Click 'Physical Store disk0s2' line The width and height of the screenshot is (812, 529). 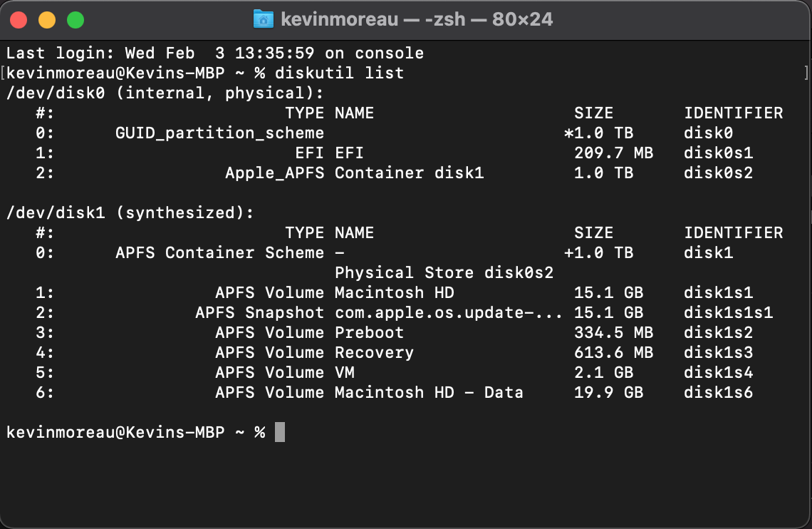(x=444, y=272)
